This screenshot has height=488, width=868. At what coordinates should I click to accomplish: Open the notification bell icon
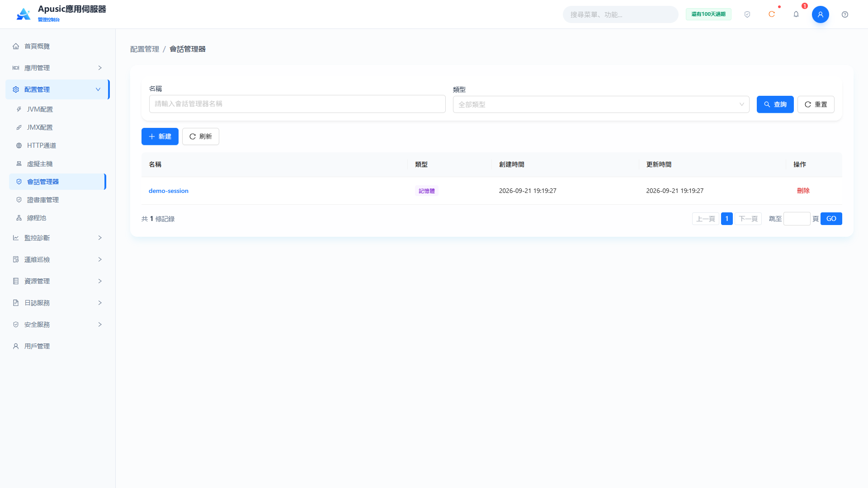[796, 14]
